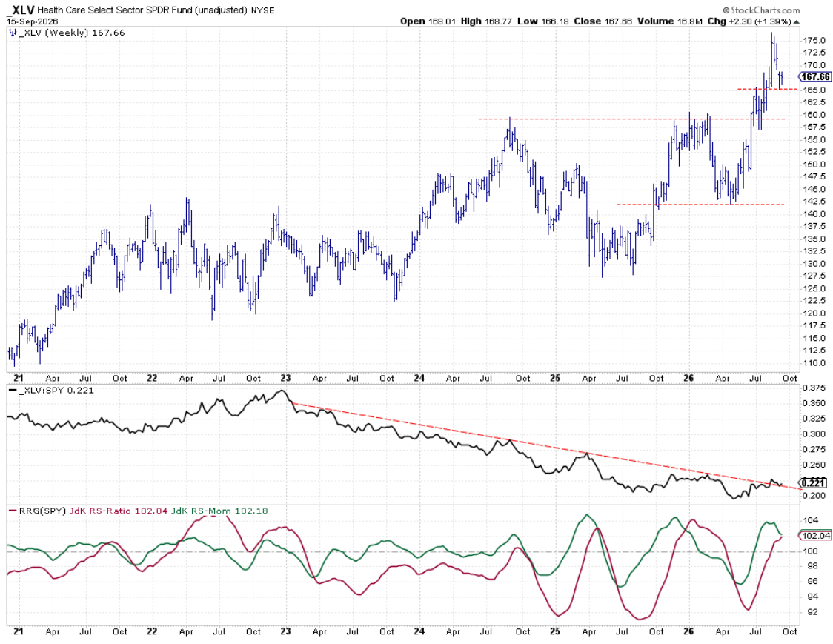Click the High 168.77 value
The image size is (833, 644).
coord(485,21)
